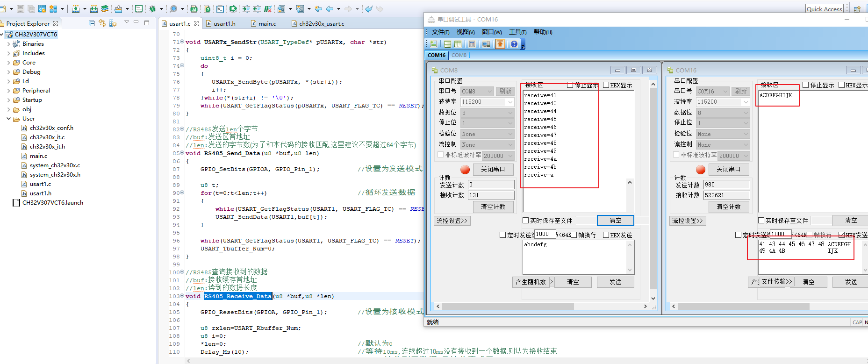Enable HEX显示 checkbox in COM8 window
Image resolution: width=868 pixels, height=364 pixels.
tap(606, 85)
